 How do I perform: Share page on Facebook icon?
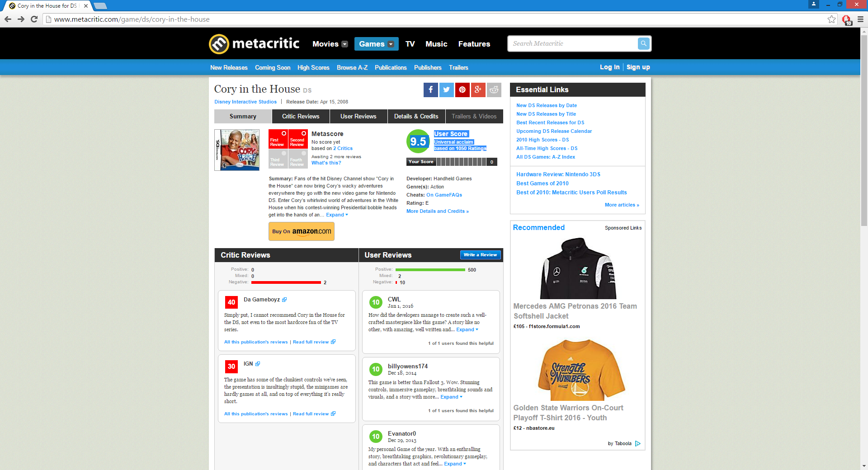[x=430, y=90]
